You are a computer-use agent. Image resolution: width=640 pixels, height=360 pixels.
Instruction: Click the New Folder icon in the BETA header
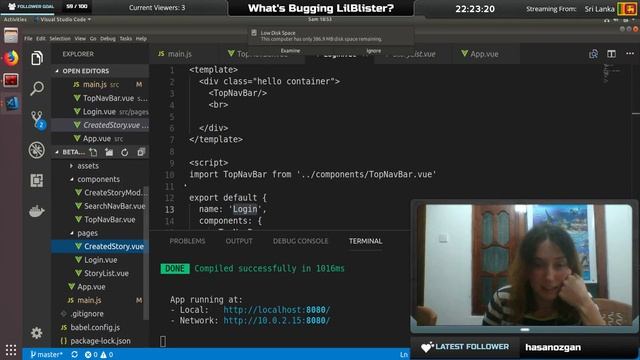tap(109, 152)
